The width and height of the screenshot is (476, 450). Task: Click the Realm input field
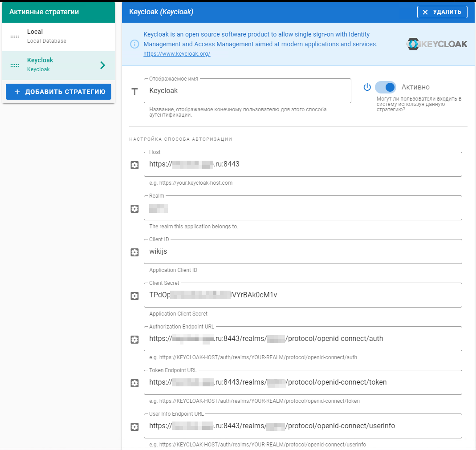click(303, 208)
